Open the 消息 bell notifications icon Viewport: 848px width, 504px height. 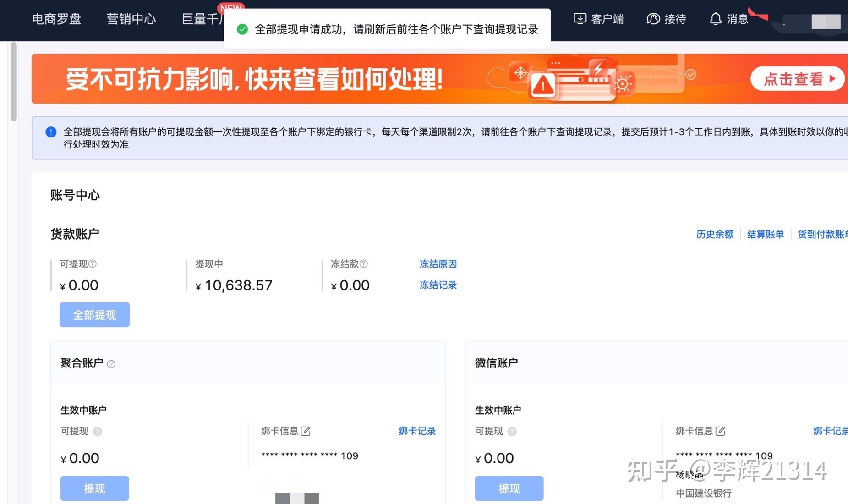click(715, 19)
